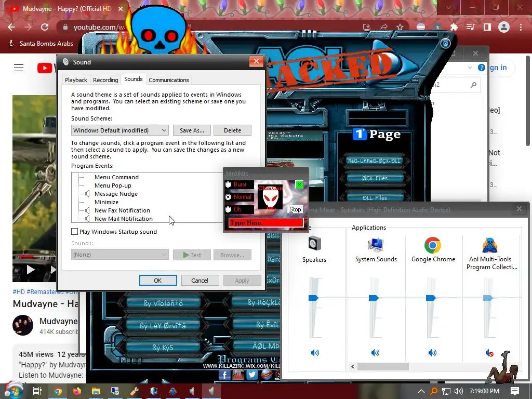The height and width of the screenshot is (399, 532).
Task: Mute Google Chrome in the Volume Mixer
Action: click(x=432, y=353)
